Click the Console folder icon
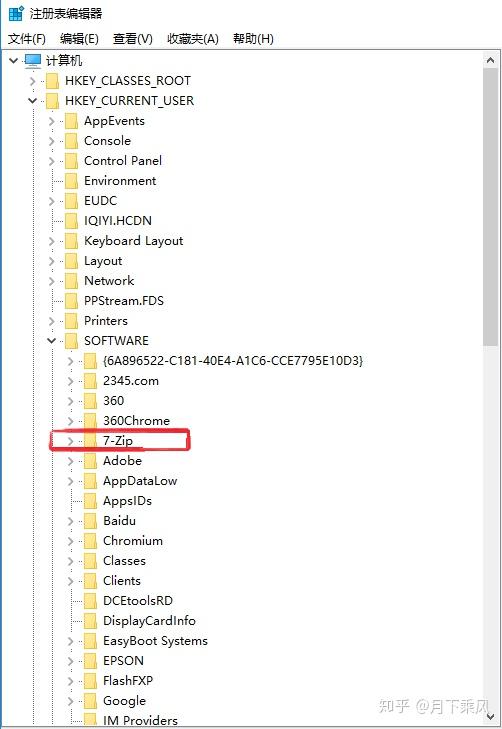The width and height of the screenshot is (502, 729). tap(72, 141)
